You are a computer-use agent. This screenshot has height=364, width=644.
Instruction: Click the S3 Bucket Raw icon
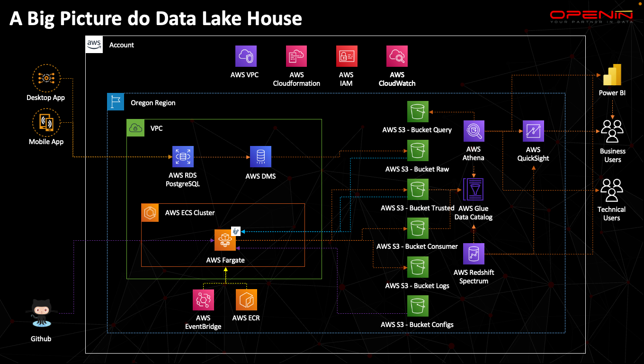tap(417, 151)
